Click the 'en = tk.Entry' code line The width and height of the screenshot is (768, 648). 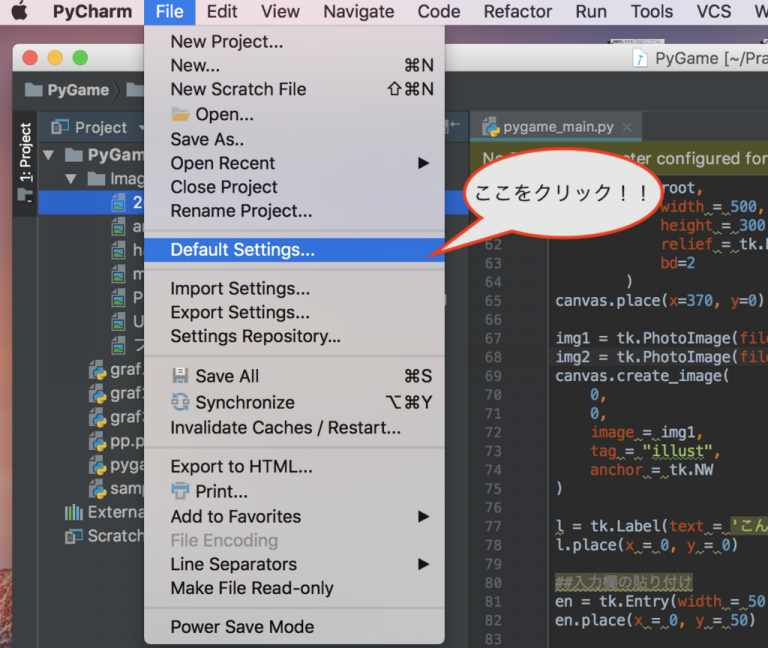661,601
